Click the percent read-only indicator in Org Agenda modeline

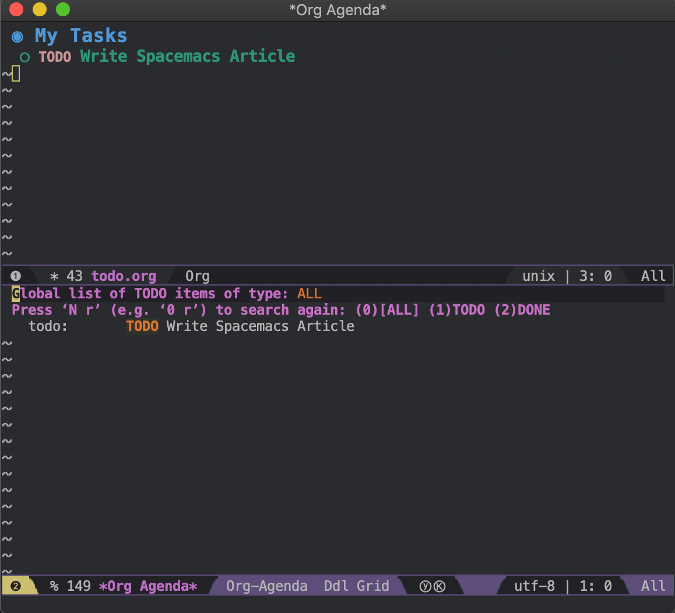click(54, 586)
